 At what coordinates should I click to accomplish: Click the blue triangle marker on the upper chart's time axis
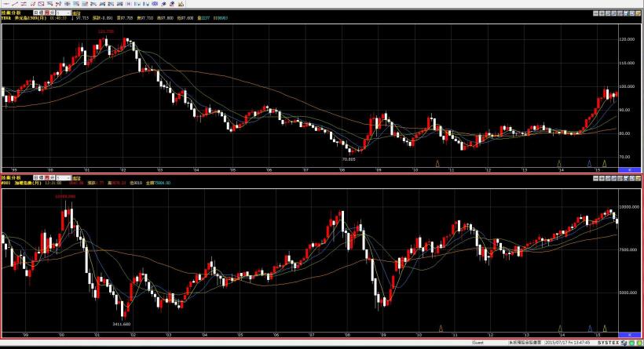[589, 163]
